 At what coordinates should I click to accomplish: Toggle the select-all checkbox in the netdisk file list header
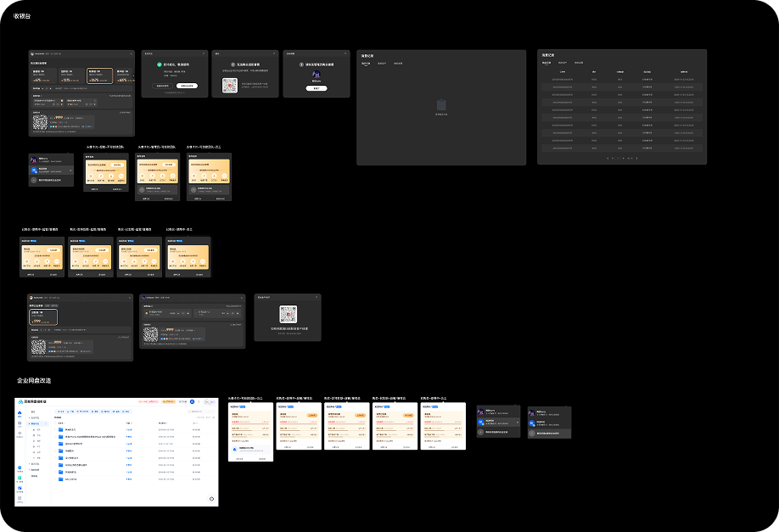coord(55,423)
